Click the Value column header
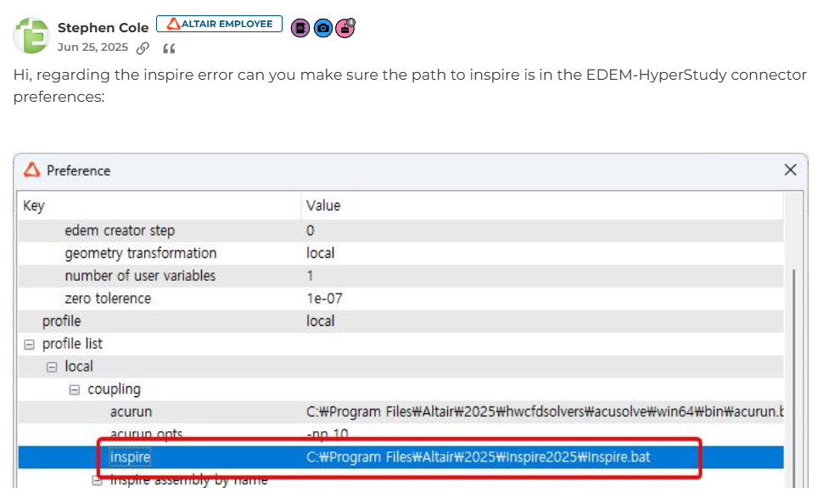The image size is (818, 504). tap(541, 205)
